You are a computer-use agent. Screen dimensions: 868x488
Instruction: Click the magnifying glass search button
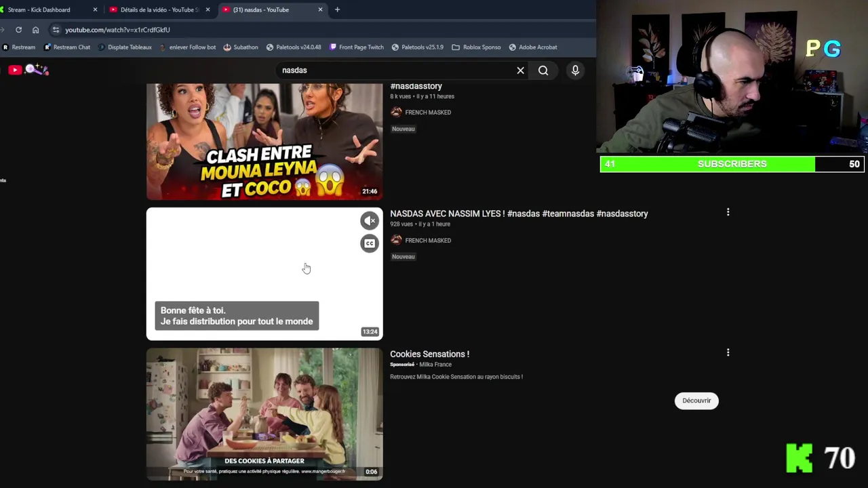tap(543, 70)
